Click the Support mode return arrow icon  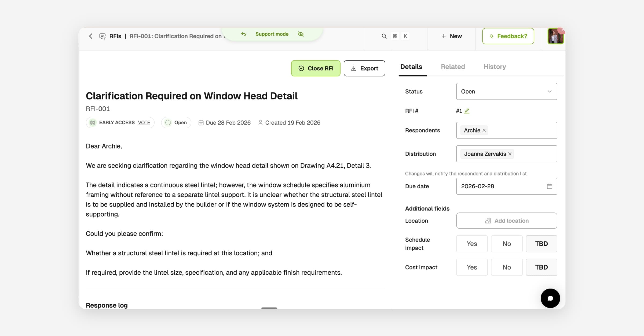click(x=243, y=34)
